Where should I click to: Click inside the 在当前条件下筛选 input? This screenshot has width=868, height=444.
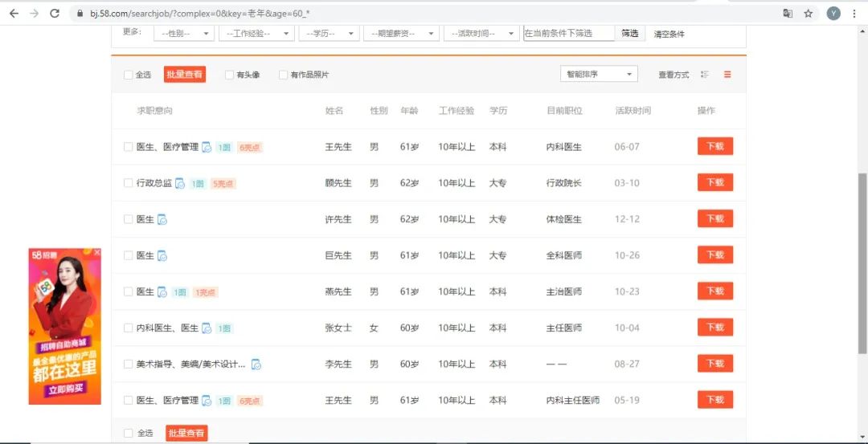coord(569,33)
